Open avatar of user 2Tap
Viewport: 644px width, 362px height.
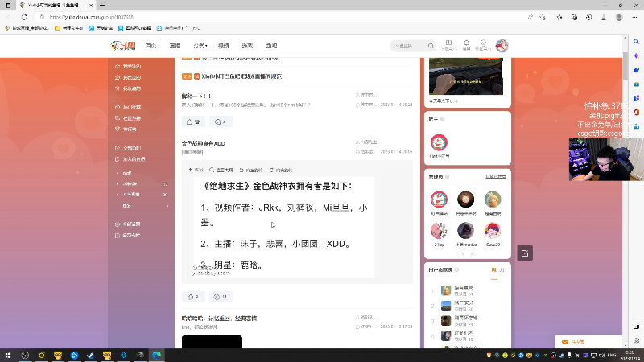[439, 231]
